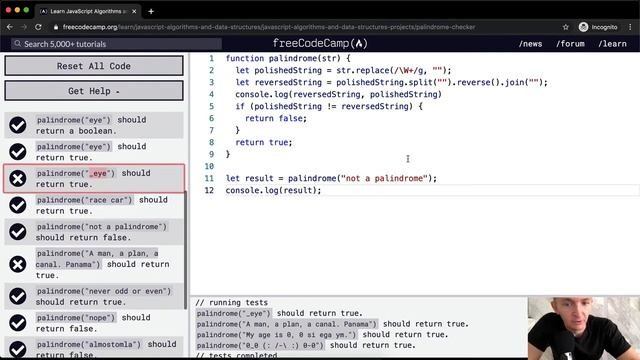This screenshot has width=640, height=360.
Task: Click checkmark icon for palindrome("race car") test
Action: [18, 205]
